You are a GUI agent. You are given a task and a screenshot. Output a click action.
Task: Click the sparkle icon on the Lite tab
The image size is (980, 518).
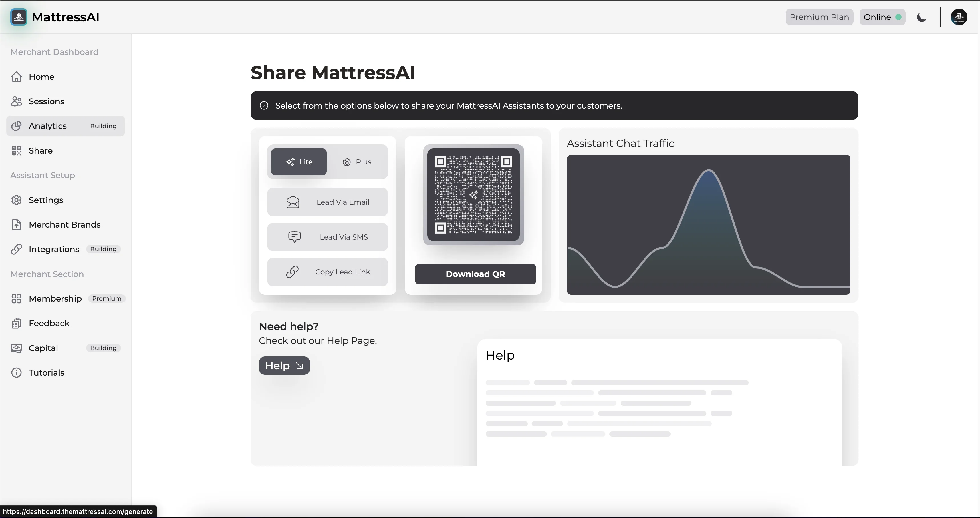click(x=290, y=162)
